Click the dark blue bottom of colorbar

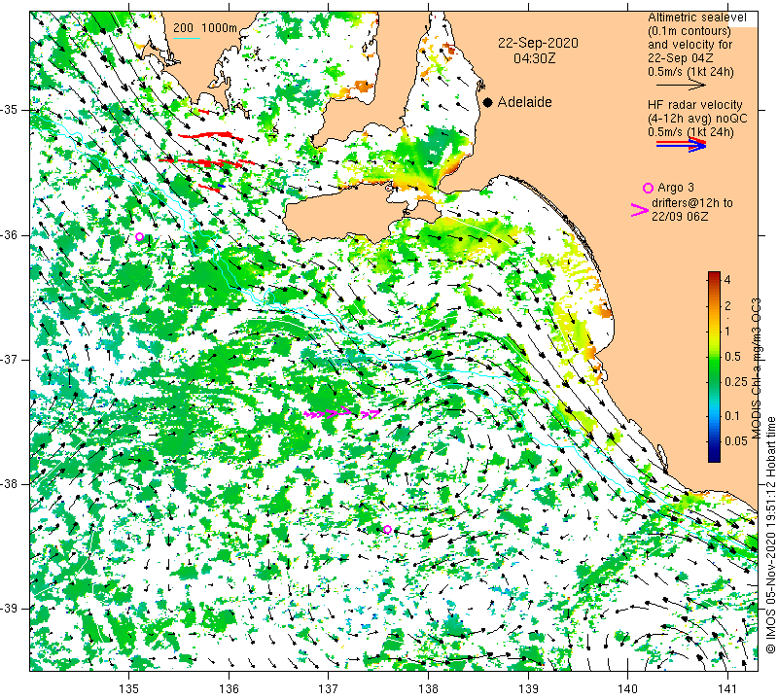tap(714, 457)
